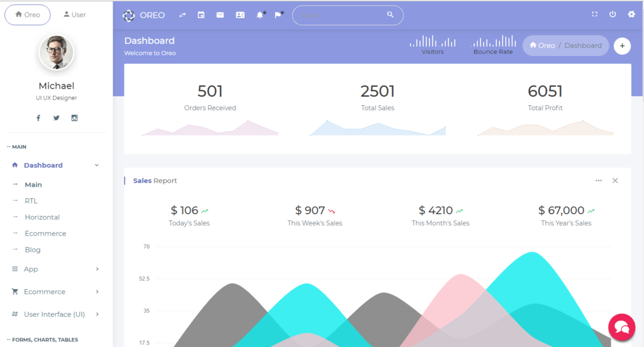
Task: Select Ecommerce submenu item under Dashboard
Action: click(45, 233)
